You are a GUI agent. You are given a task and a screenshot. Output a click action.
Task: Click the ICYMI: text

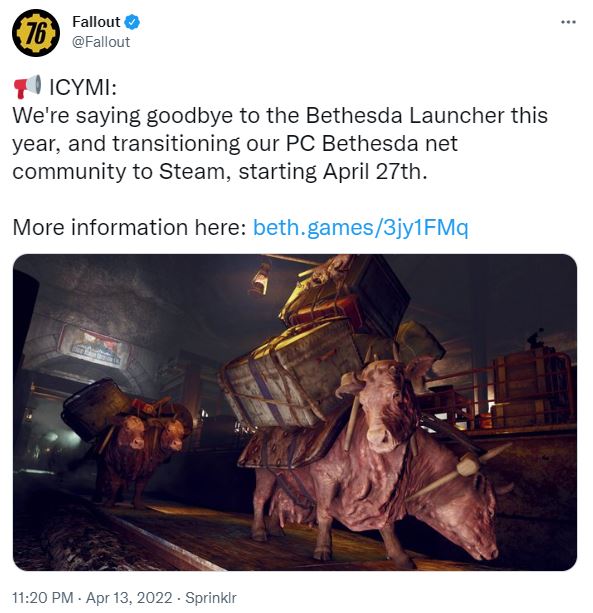coord(83,87)
